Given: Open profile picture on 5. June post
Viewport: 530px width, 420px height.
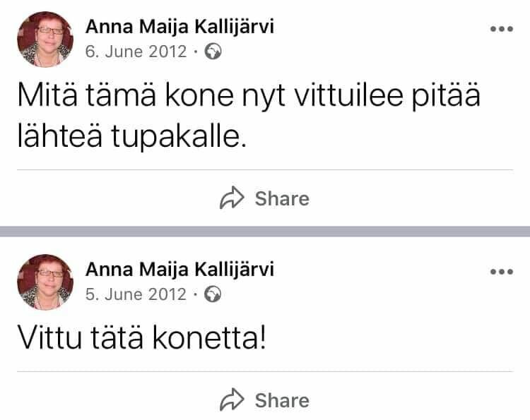Looking at the screenshot, I should click(x=45, y=282).
